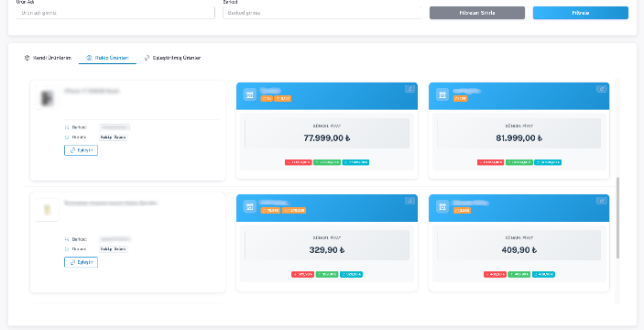The width and height of the screenshot is (644, 330).
Task: Click the red price badge under 77.999,00 ₺
Action: [x=298, y=162]
